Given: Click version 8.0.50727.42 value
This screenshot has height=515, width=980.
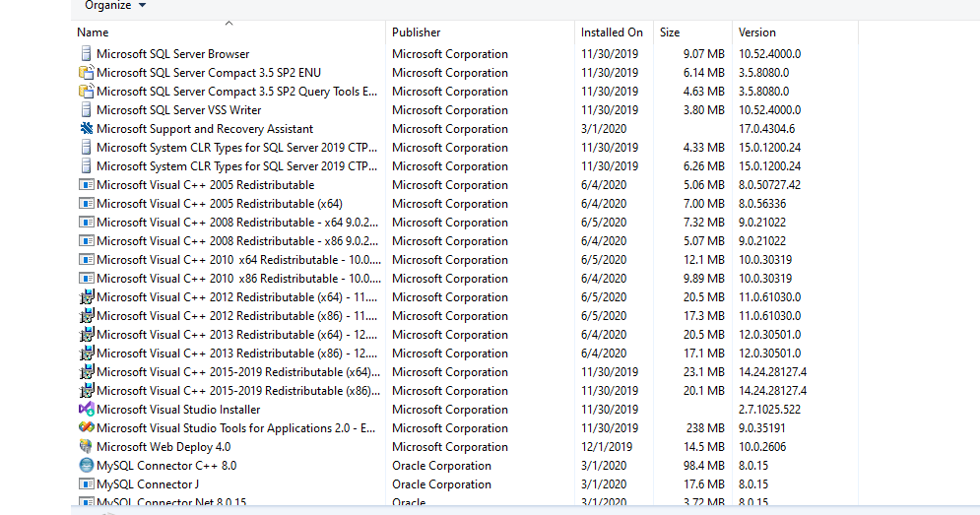Looking at the screenshot, I should (x=769, y=186).
